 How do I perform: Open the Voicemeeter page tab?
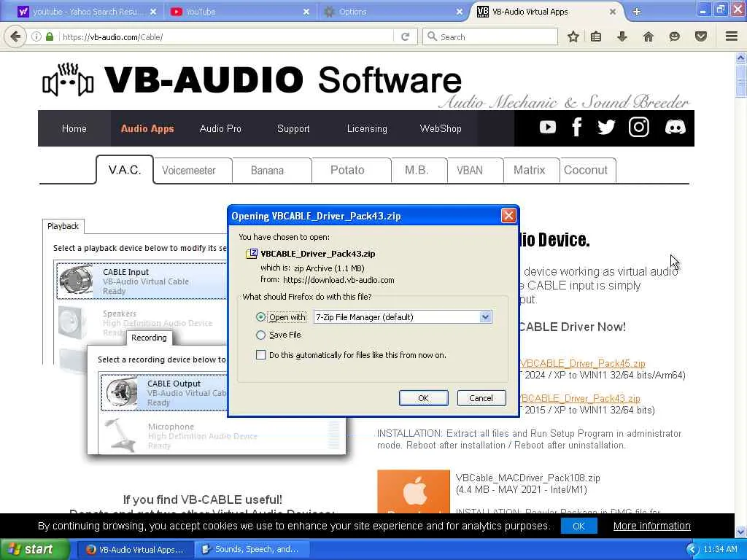[x=193, y=171]
